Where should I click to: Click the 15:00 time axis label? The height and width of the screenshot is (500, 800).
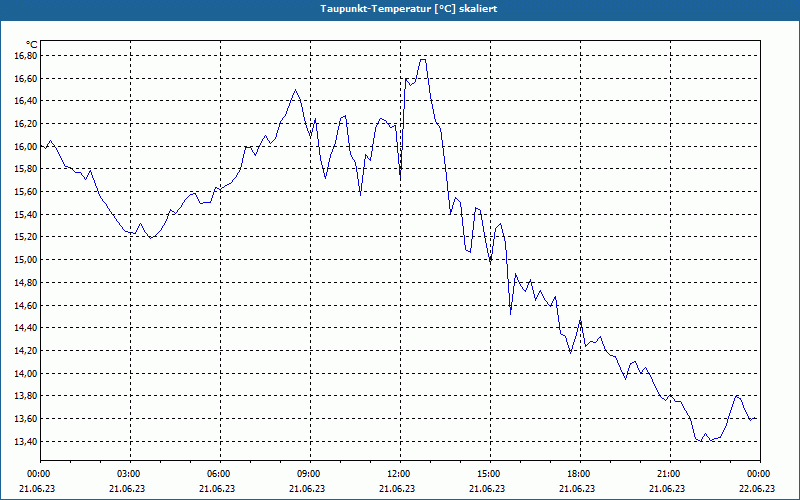490,474
